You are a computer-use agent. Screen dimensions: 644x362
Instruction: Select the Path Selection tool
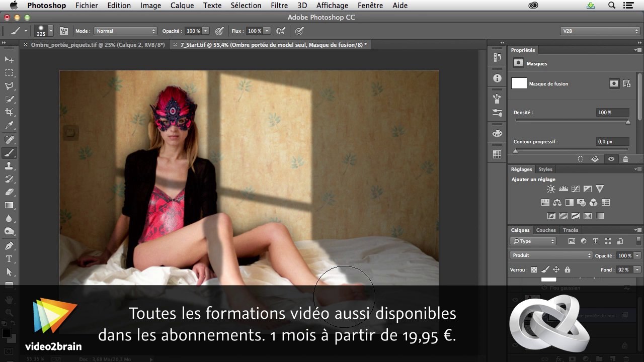(9, 272)
